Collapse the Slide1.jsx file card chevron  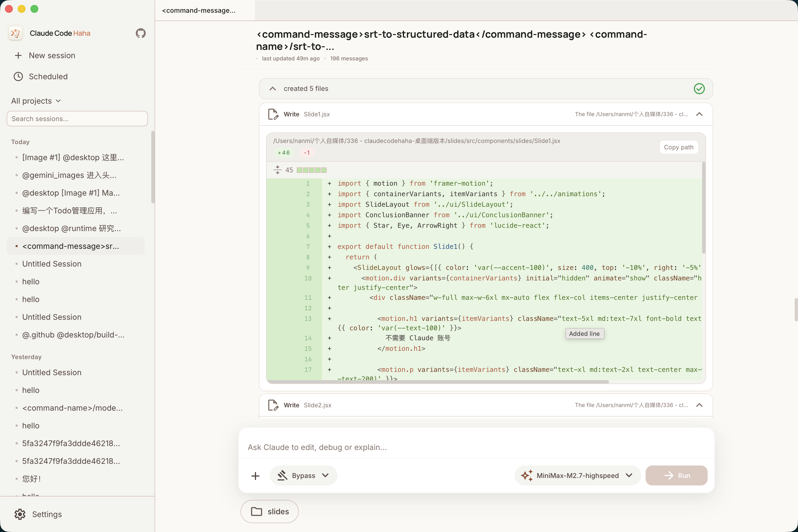tap(700, 114)
